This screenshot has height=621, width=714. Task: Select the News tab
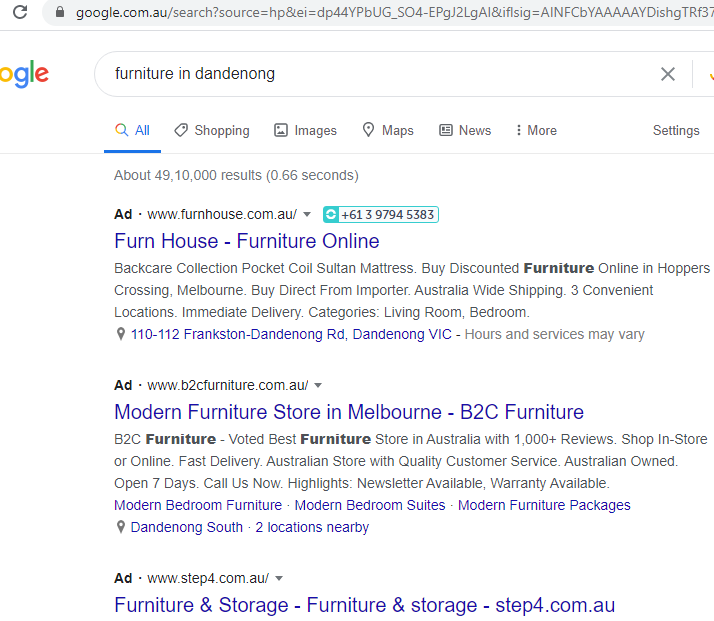[465, 130]
